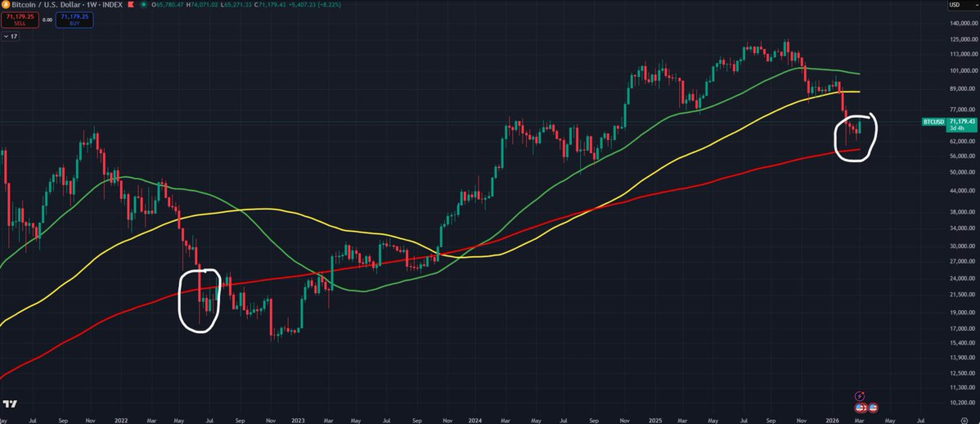Click the Bitcoin symbol logo icon
Viewport: 980px width, 424px height.
click(5, 5)
